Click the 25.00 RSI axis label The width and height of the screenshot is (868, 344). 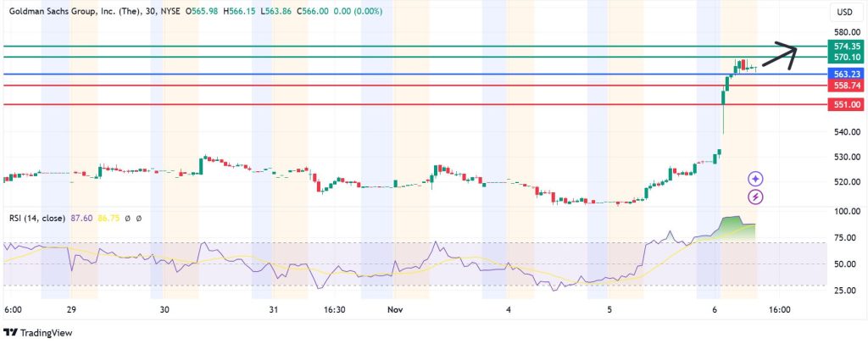[845, 291]
